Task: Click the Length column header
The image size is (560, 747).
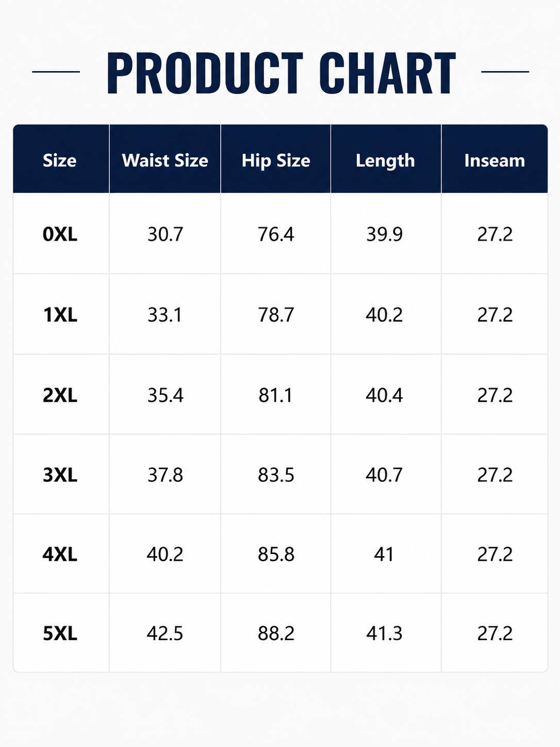Action: (x=385, y=160)
